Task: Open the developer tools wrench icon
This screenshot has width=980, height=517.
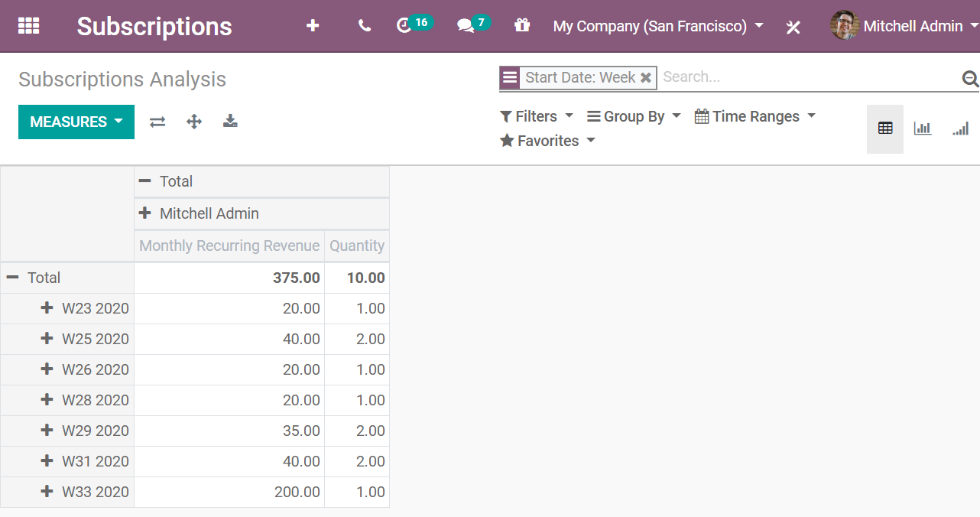Action: 793,26
